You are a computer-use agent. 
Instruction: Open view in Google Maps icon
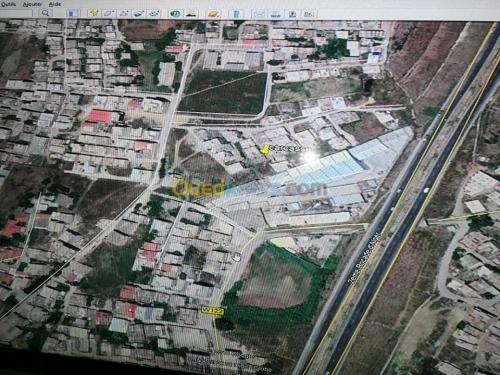[x=309, y=14]
